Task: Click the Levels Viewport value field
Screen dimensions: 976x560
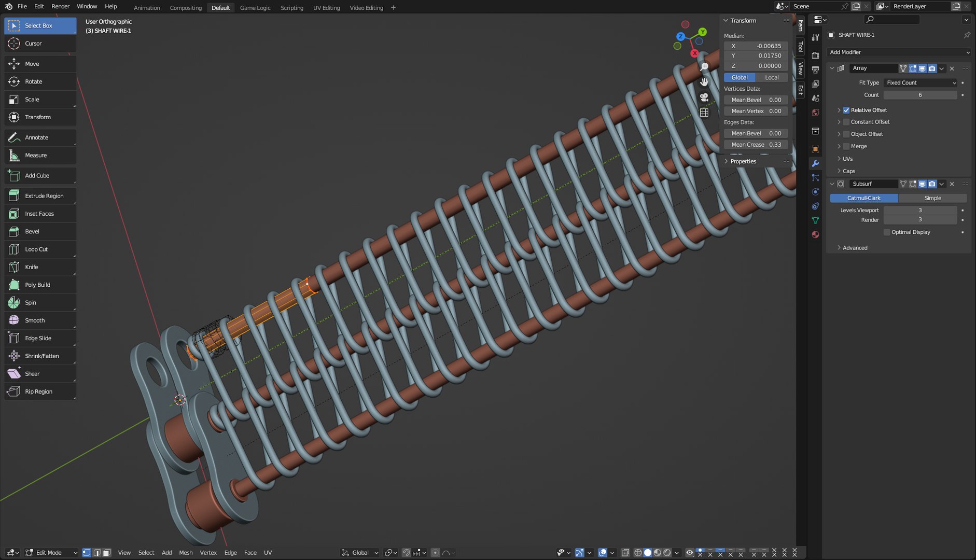Action: (x=921, y=211)
